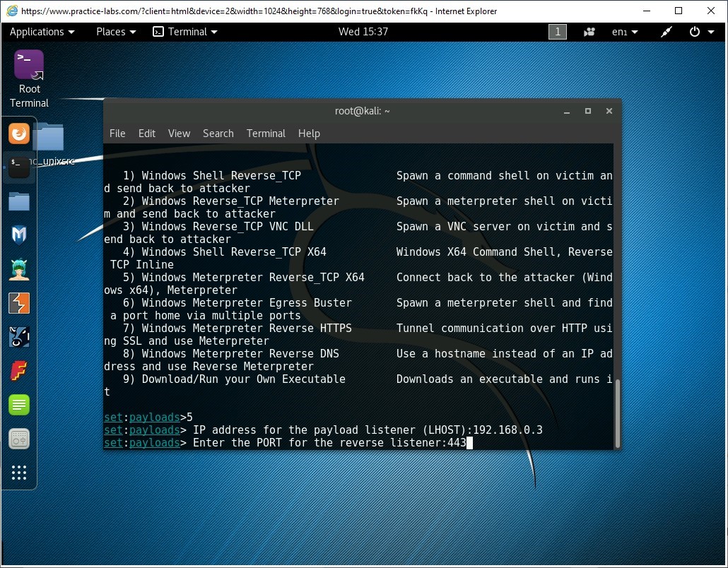Open the Applications menu

[42, 32]
